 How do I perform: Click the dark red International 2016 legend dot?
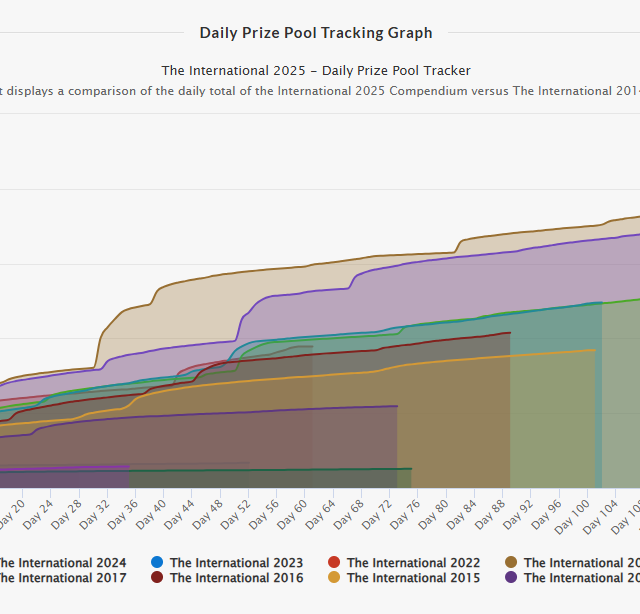(157, 578)
